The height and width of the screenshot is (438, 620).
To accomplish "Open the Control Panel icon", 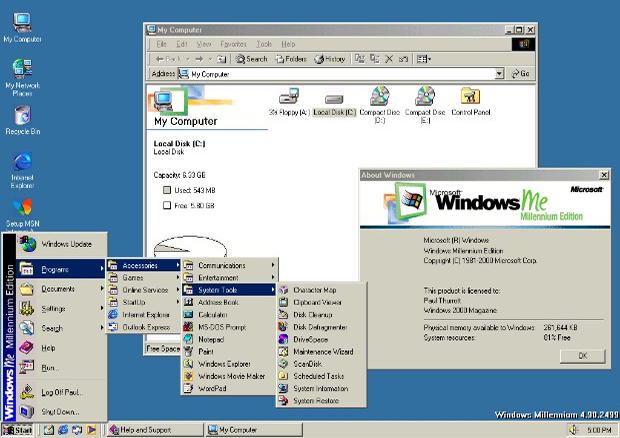I will pyautogui.click(x=471, y=102).
